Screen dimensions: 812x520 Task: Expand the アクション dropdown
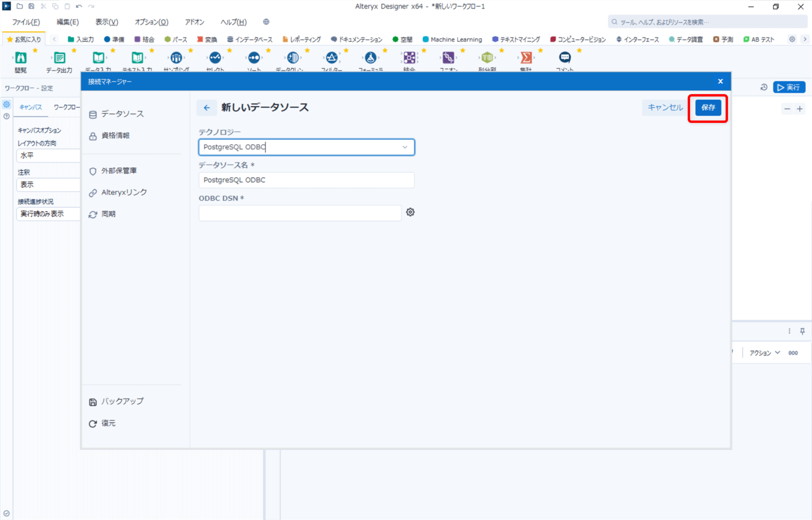764,353
